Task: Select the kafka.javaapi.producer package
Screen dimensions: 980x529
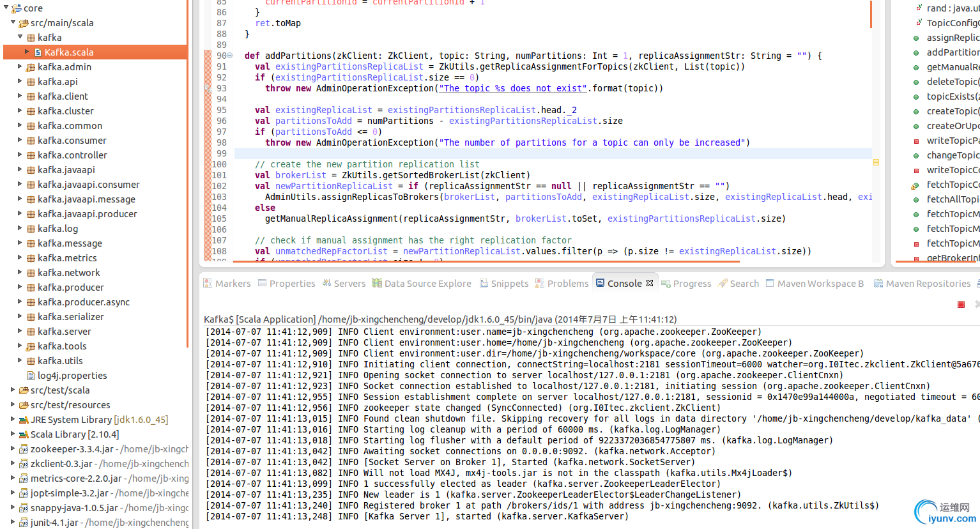Action: pyautogui.click(x=88, y=214)
